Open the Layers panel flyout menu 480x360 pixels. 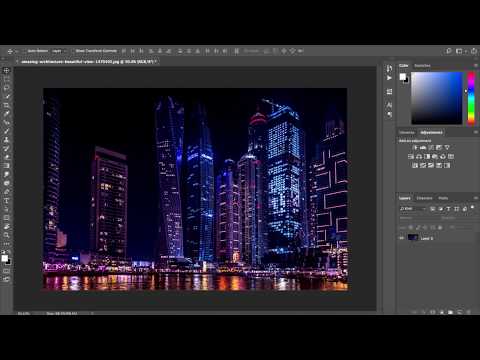pos(476,198)
